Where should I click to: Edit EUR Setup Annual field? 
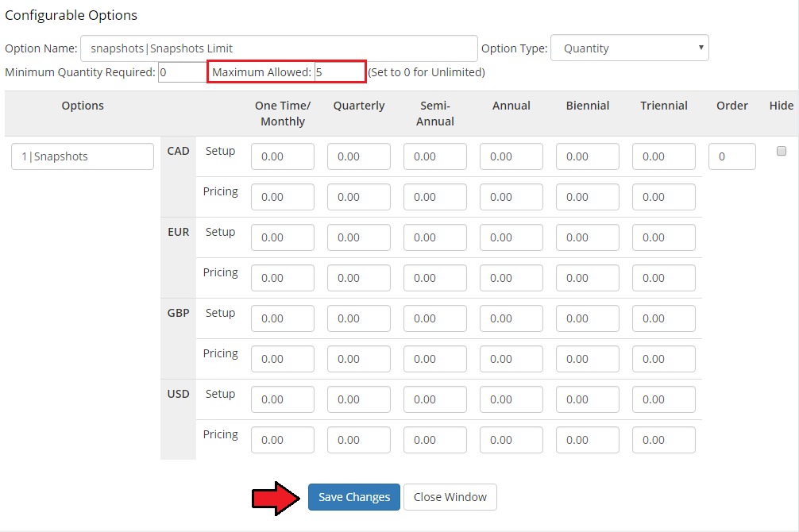(x=511, y=237)
